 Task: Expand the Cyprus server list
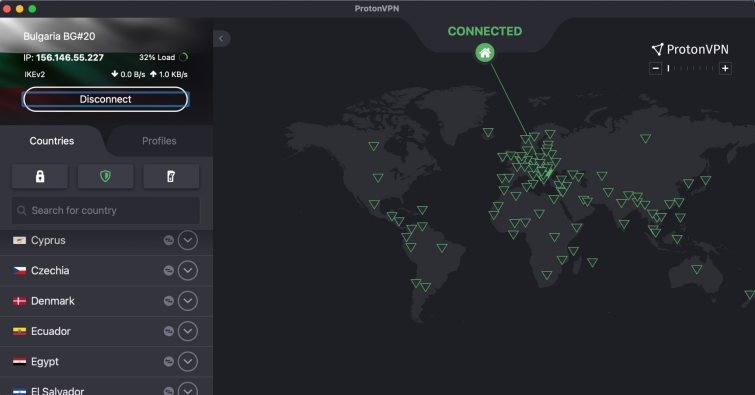(188, 240)
